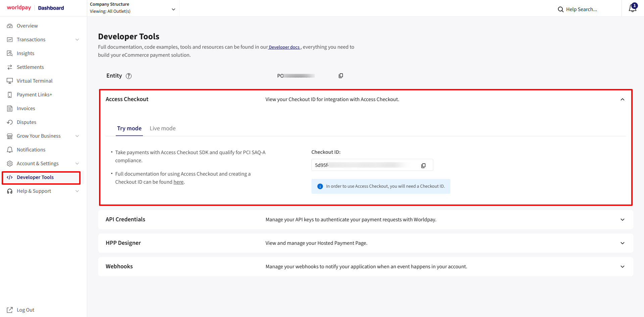The width and height of the screenshot is (644, 317).
Task: Follow the 'here' documentation link
Action: point(179,182)
